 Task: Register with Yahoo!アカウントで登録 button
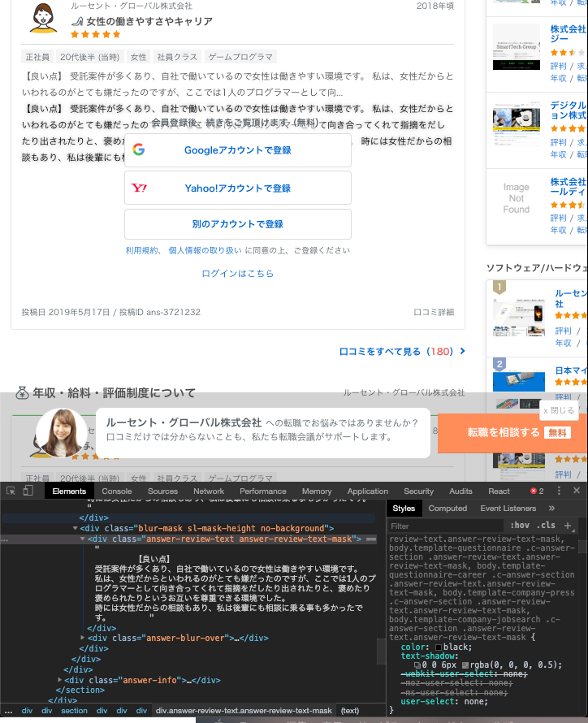[x=238, y=188]
